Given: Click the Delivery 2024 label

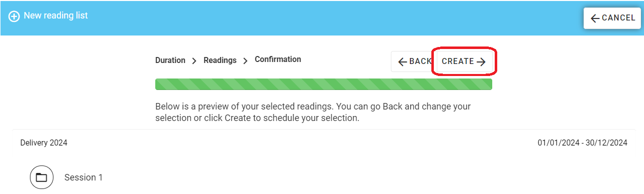Looking at the screenshot, I should tap(44, 143).
